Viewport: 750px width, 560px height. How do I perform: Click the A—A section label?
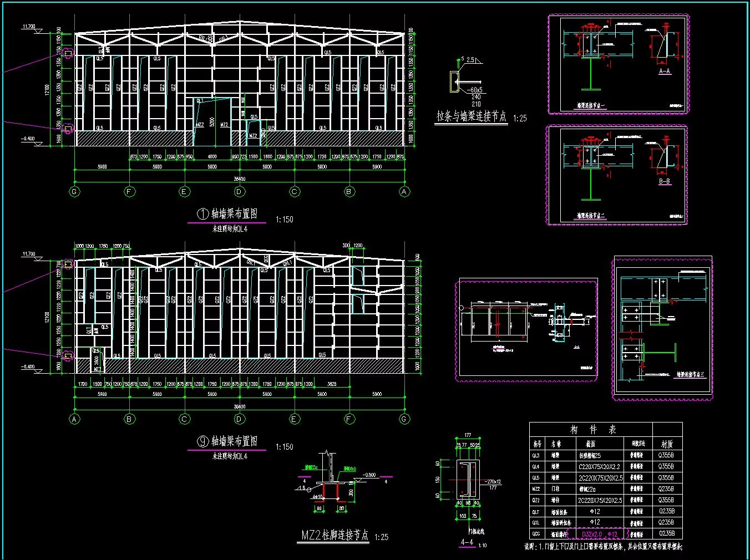tap(664, 72)
